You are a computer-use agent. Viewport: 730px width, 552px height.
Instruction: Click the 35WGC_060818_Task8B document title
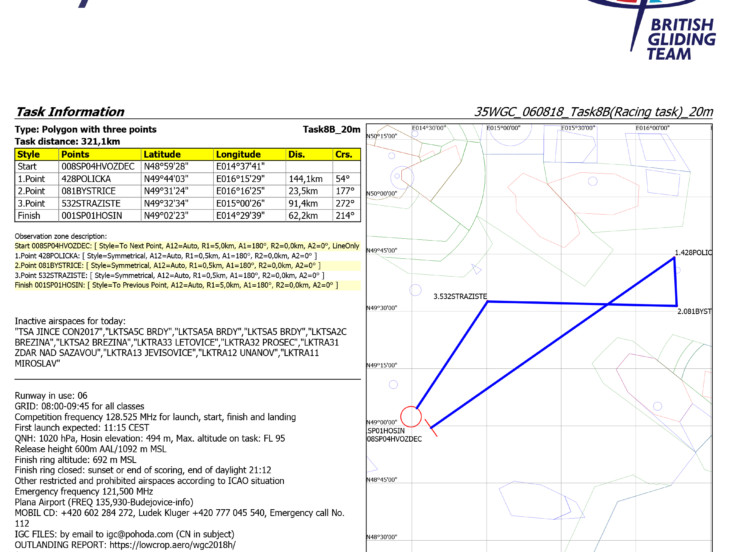(593, 112)
